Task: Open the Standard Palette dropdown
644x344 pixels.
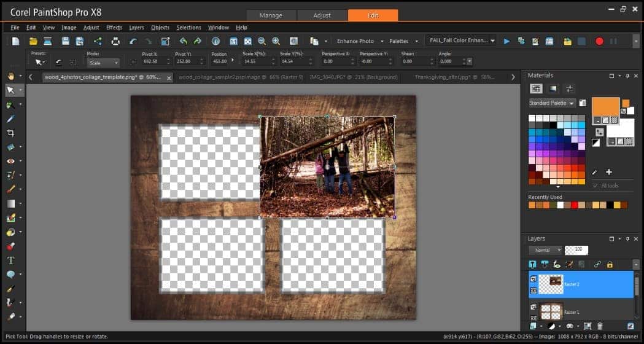Action: click(x=552, y=103)
